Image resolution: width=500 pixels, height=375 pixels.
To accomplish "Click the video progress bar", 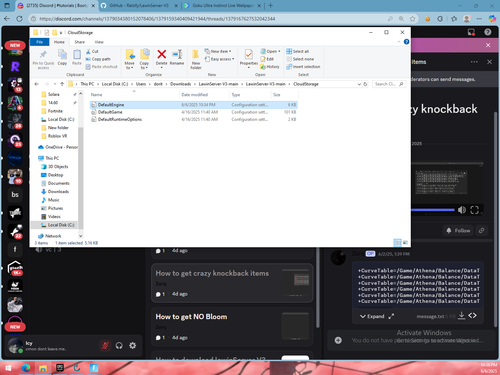I will [x=433, y=210].
